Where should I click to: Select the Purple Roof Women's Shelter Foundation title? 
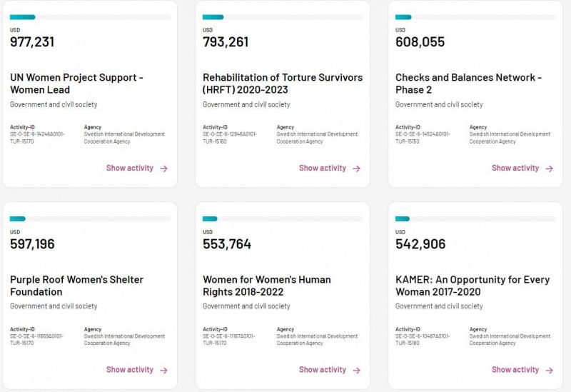click(x=77, y=286)
